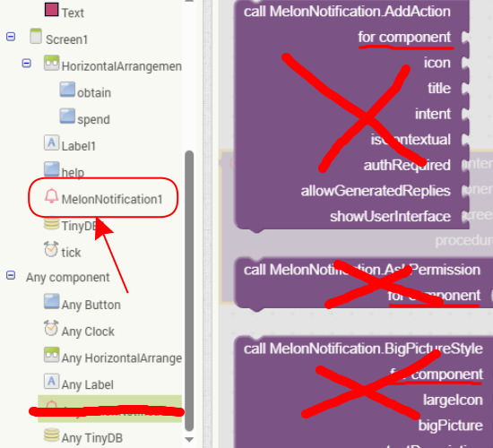Click the obtain button component icon
This screenshot has width=493, height=448.
67,90
